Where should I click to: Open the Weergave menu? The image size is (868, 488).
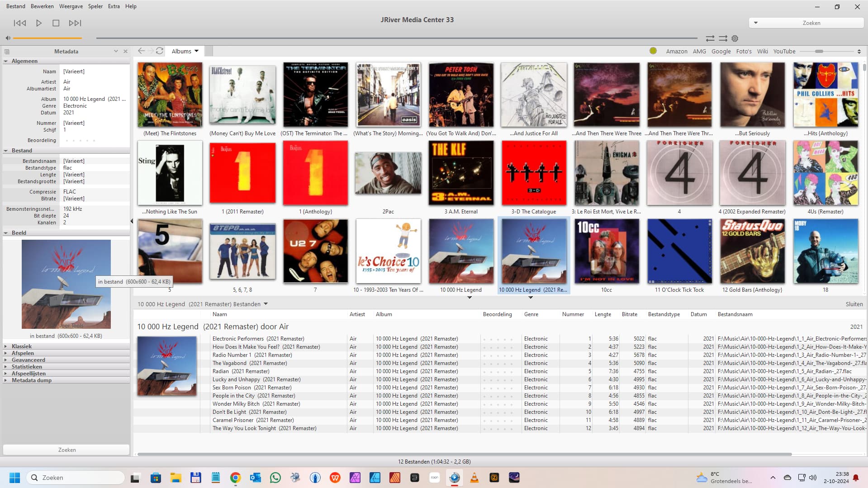point(71,6)
